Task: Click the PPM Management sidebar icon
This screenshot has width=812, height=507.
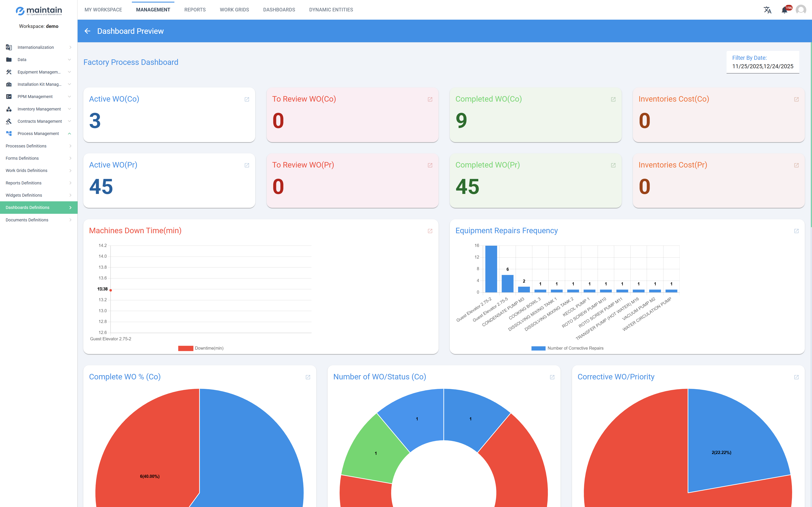Action: tap(9, 97)
